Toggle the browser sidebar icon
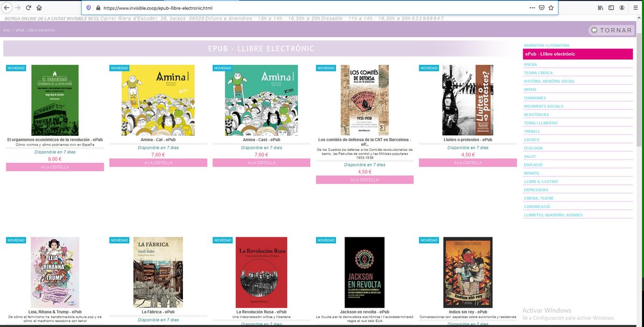 611,8
